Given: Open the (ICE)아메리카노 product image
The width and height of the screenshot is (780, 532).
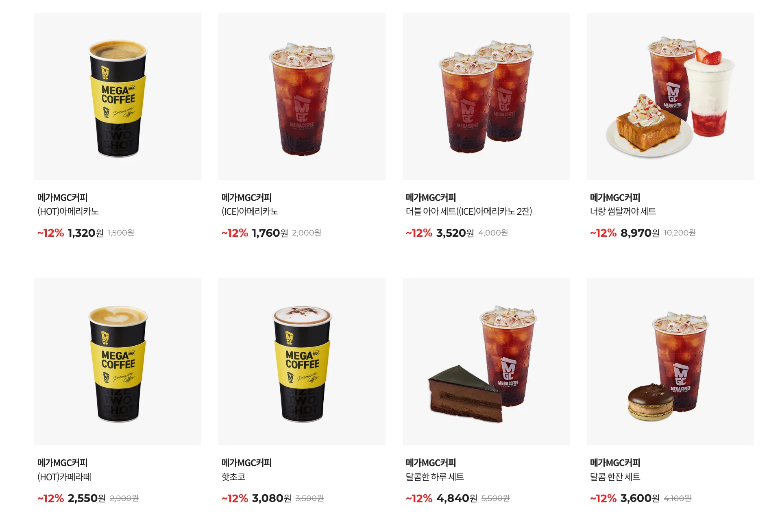Looking at the screenshot, I should pos(302,96).
